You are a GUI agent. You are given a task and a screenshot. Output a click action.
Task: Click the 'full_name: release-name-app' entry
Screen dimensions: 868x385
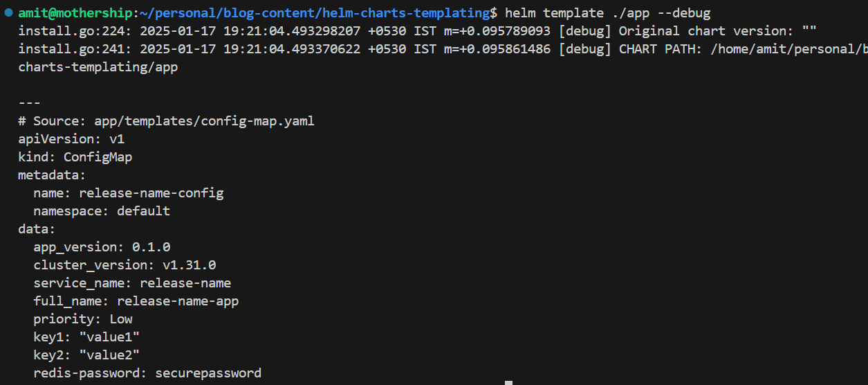[x=136, y=301]
